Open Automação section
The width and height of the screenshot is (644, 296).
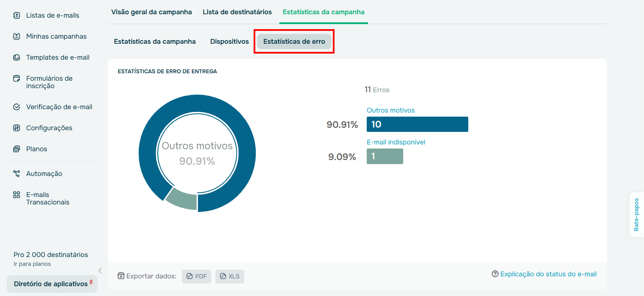pos(44,174)
